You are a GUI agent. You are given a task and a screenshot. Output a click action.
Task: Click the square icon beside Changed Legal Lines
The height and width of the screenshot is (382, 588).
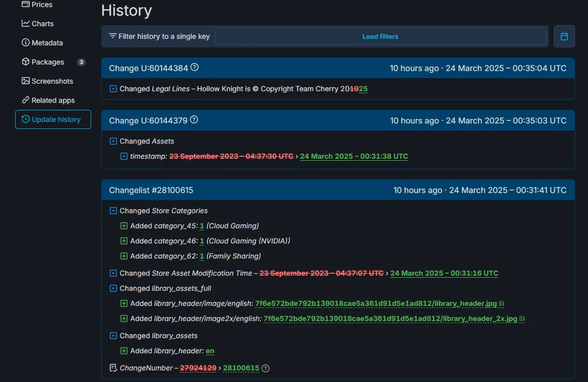(113, 89)
